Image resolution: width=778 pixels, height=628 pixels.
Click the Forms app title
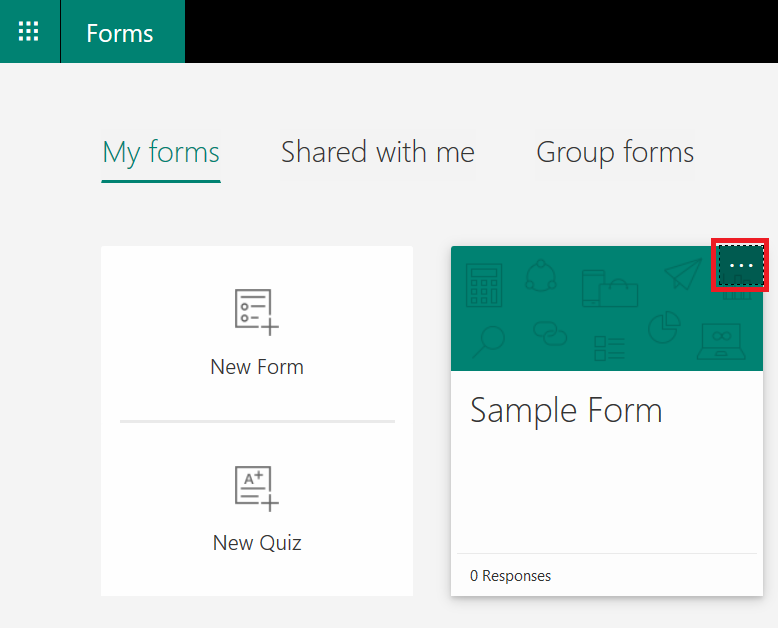[120, 33]
